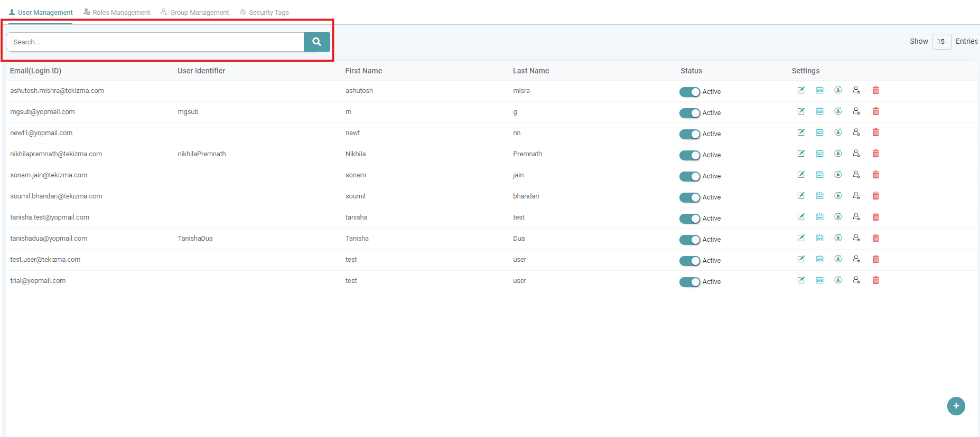Image resolution: width=980 pixels, height=437 pixels.
Task: Delete the mgsub@yopmail.com user
Action: [875, 111]
